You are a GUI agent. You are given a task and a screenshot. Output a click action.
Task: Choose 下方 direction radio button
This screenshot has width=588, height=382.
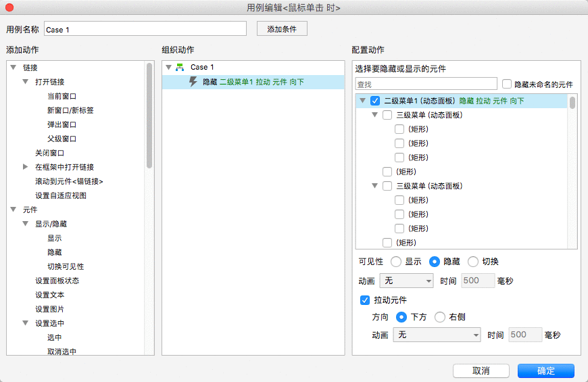tap(401, 317)
